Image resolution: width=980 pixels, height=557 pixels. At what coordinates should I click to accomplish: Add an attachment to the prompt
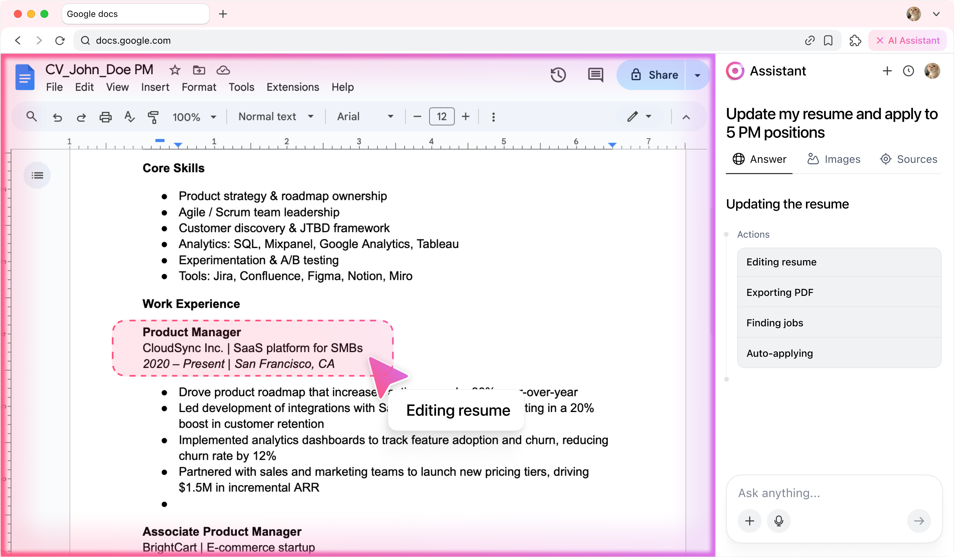[x=749, y=521]
